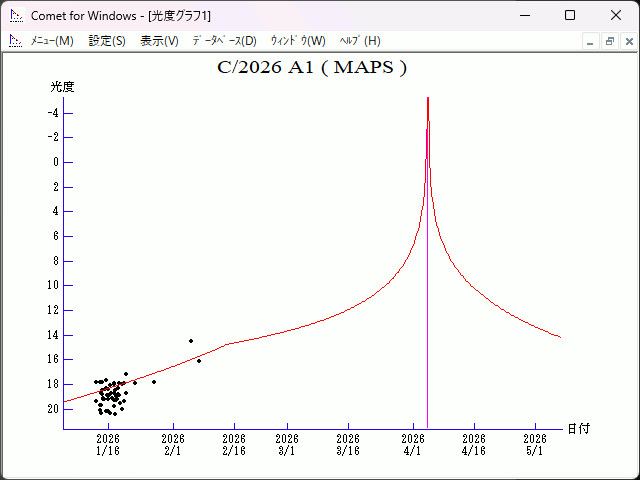Close the inner 光度グラフ1 child window
The width and height of the screenshot is (640, 480).
click(x=627, y=41)
